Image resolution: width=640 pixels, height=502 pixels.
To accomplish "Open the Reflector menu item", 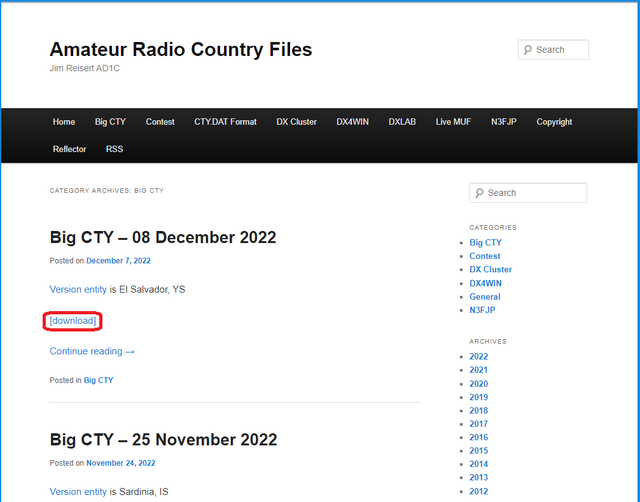I will point(69,149).
